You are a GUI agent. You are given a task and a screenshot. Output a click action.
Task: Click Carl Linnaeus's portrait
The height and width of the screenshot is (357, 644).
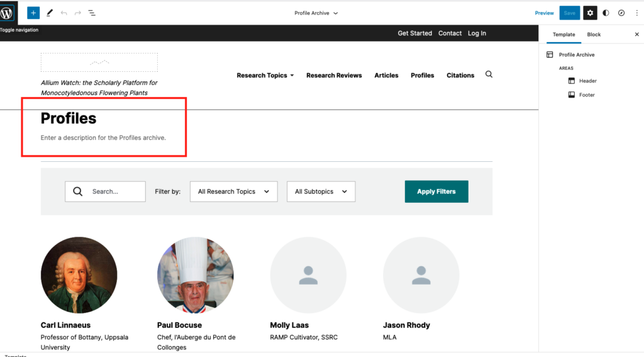tap(79, 275)
